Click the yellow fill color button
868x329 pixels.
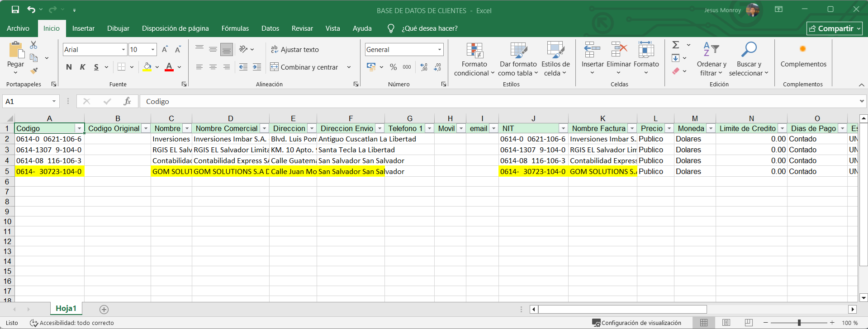click(x=147, y=67)
